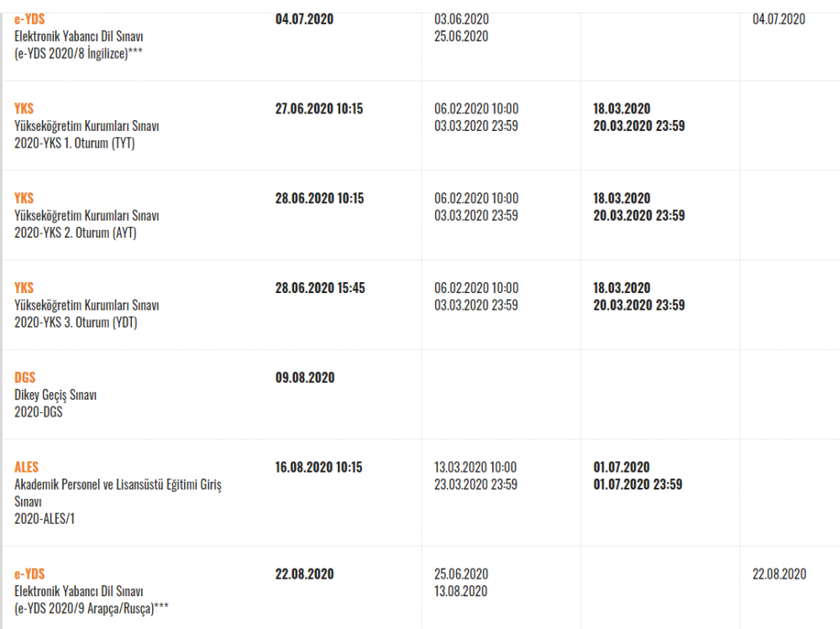Click the application date 25.06.2020 for e-YDS 2020/9
840x629 pixels.
point(460,574)
